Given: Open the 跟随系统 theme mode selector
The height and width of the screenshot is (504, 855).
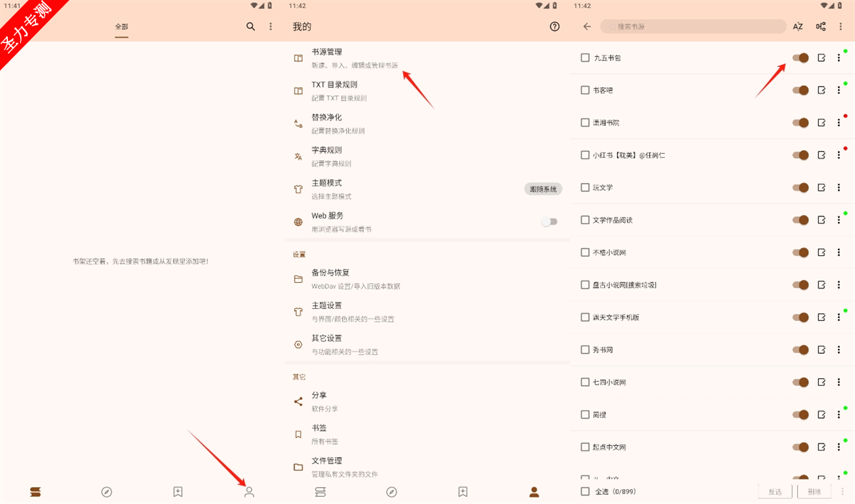Looking at the screenshot, I should click(x=543, y=189).
